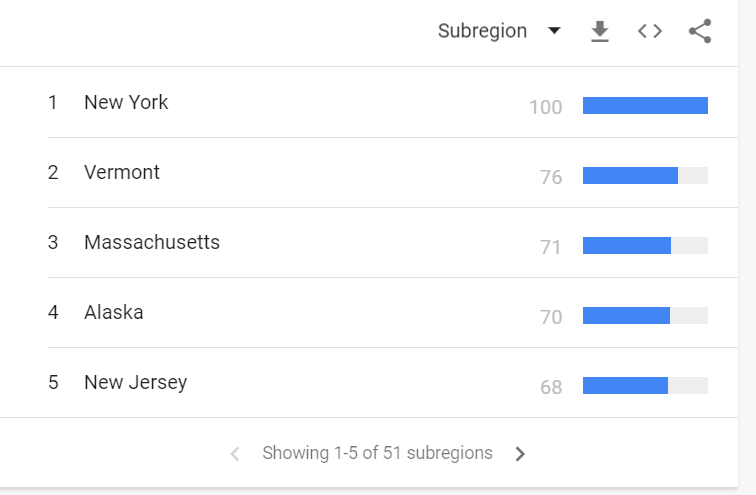756x495 pixels.
Task: Click Alaska's interest bar
Action: 645,315
